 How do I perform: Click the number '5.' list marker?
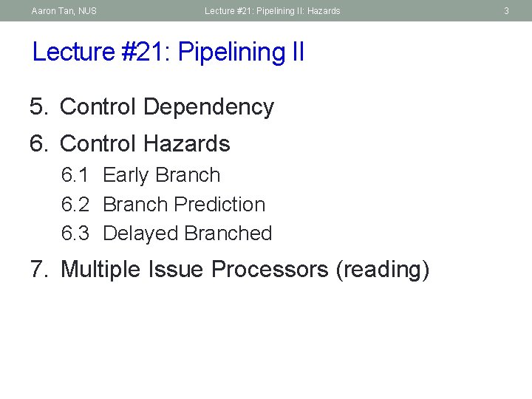click(x=38, y=106)
